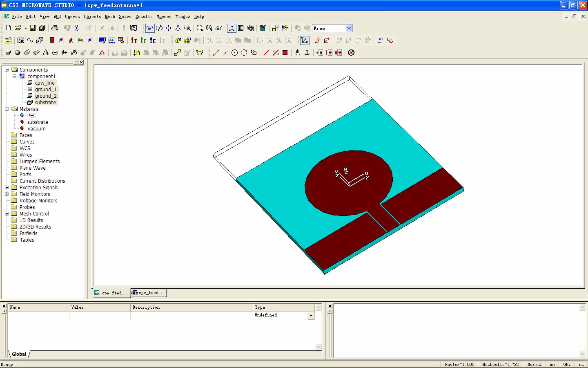Expand the Field Monitors node

pyautogui.click(x=7, y=194)
